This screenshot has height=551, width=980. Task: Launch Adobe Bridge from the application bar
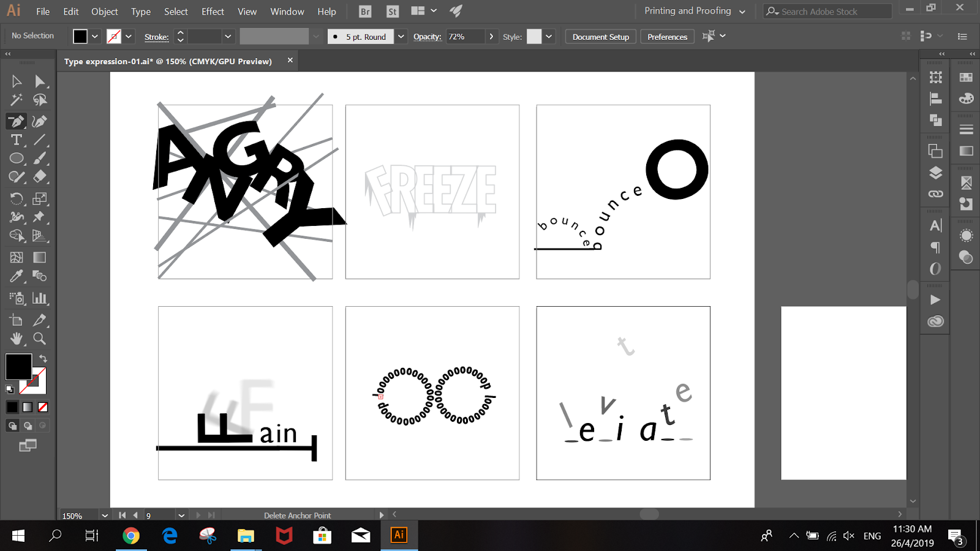pos(364,11)
